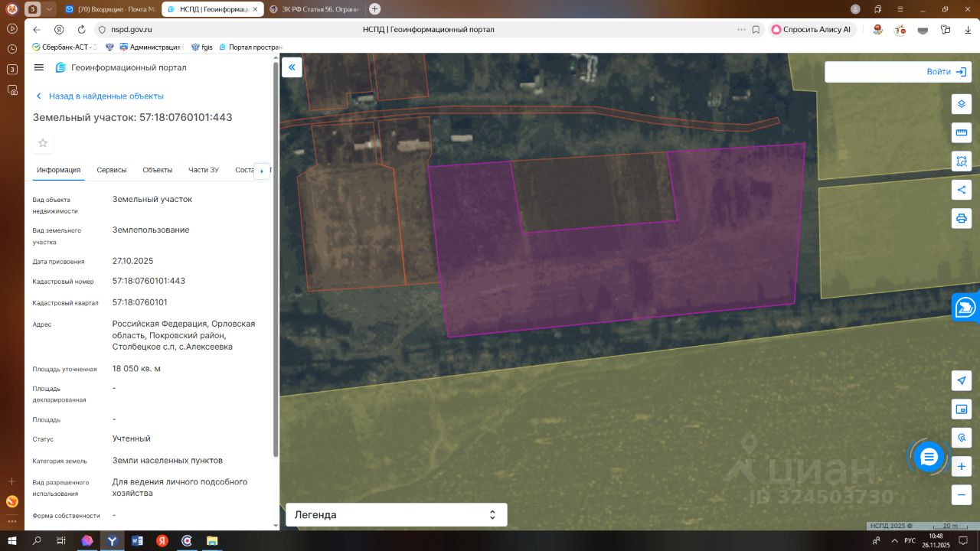
Task: Open the Word app in taskbar
Action: tap(138, 540)
